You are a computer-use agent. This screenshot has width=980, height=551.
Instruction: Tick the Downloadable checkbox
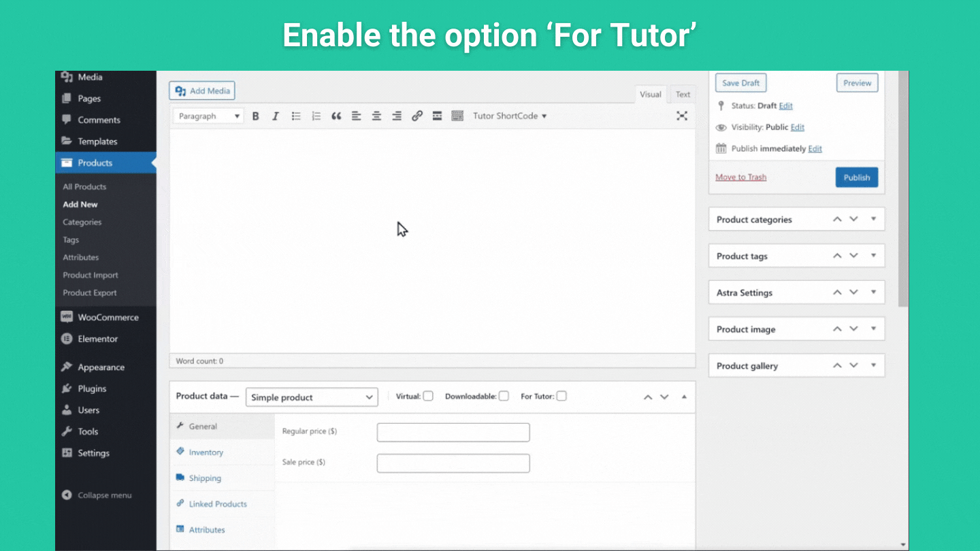pos(504,396)
